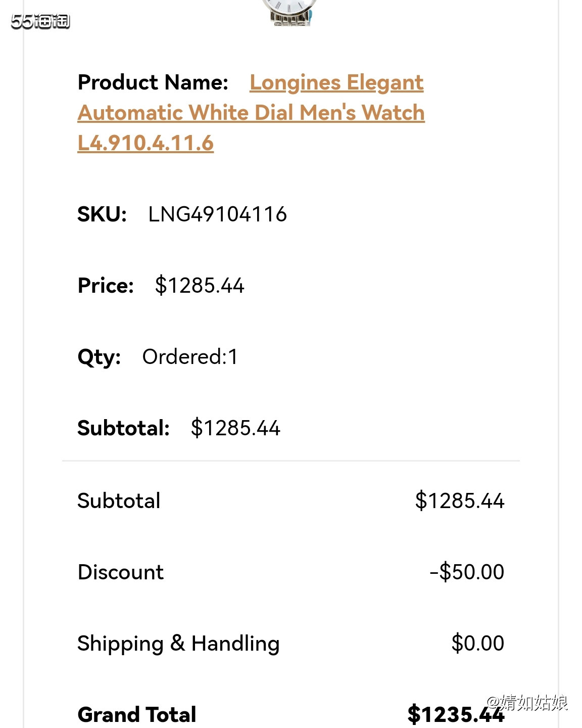Click the SKU label

[102, 214]
